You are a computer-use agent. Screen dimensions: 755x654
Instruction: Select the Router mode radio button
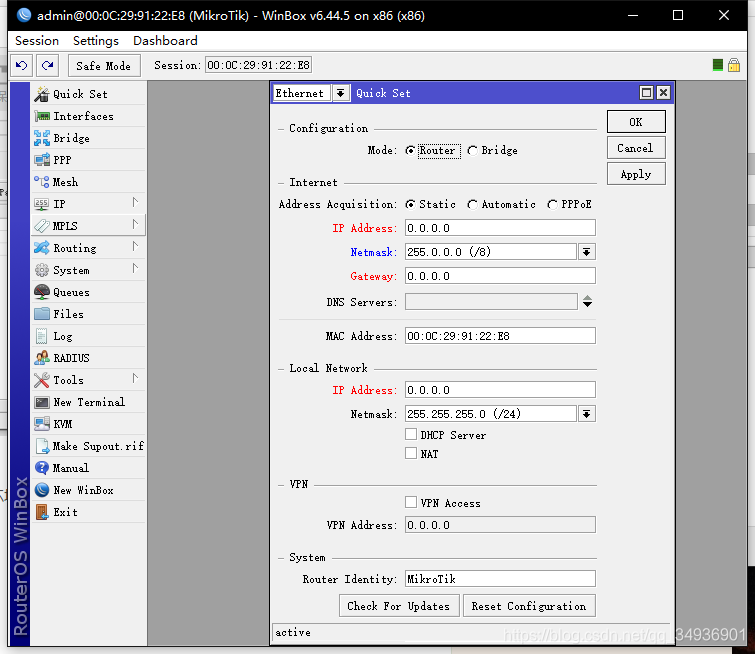(410, 151)
